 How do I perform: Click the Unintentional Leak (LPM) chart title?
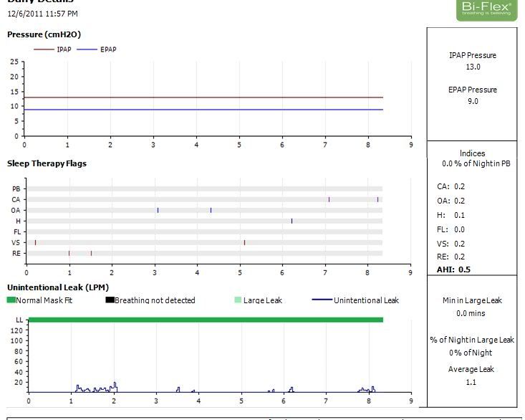tap(58, 287)
